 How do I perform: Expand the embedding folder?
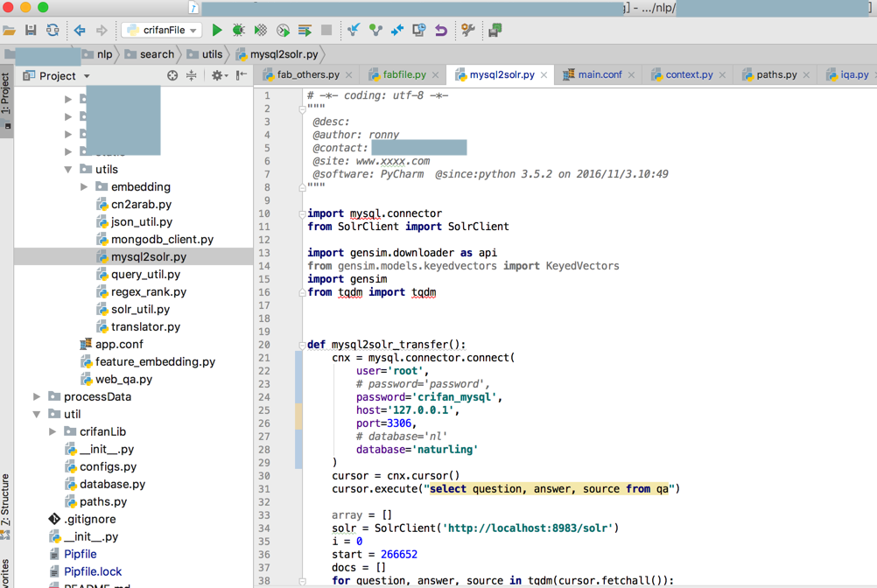click(84, 187)
